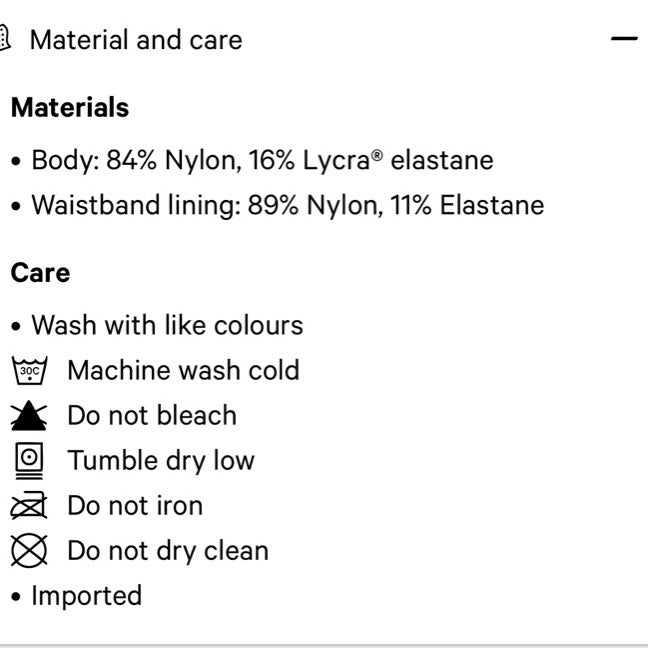Click the Lycra registered trademark symbol
Screen dimensions: 648x648
[x=377, y=155]
